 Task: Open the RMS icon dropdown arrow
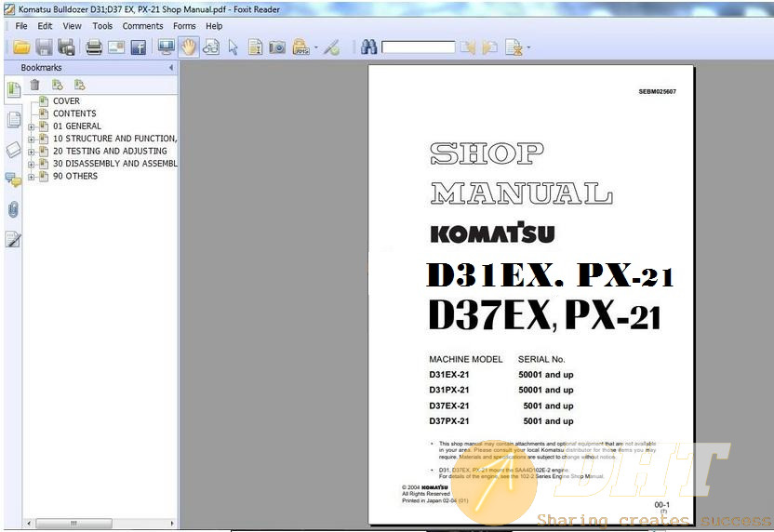[x=316, y=47]
